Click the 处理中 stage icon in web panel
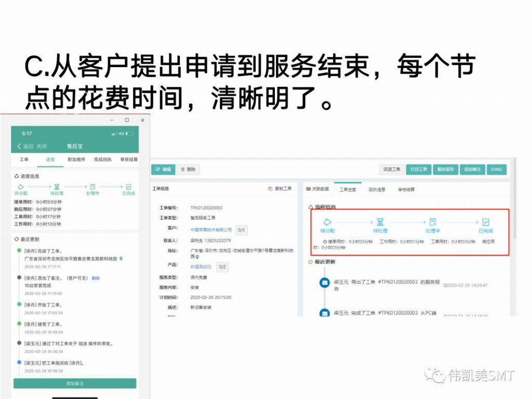The height and width of the screenshot is (399, 532). point(433,222)
